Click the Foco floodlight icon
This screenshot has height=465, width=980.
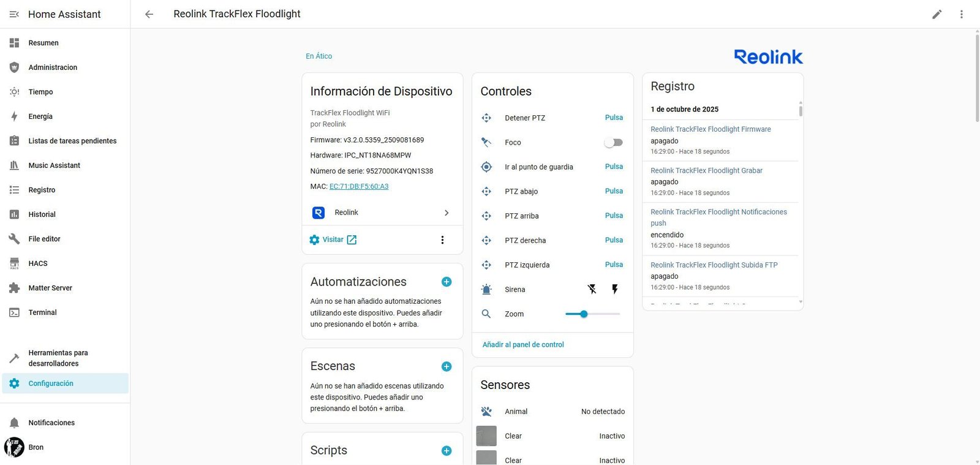486,142
